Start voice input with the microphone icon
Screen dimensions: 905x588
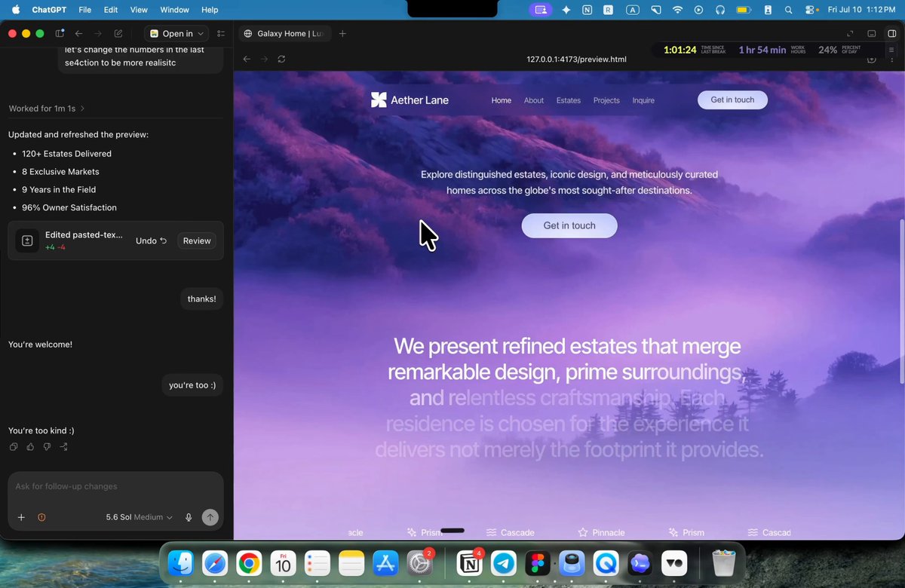coord(189,517)
